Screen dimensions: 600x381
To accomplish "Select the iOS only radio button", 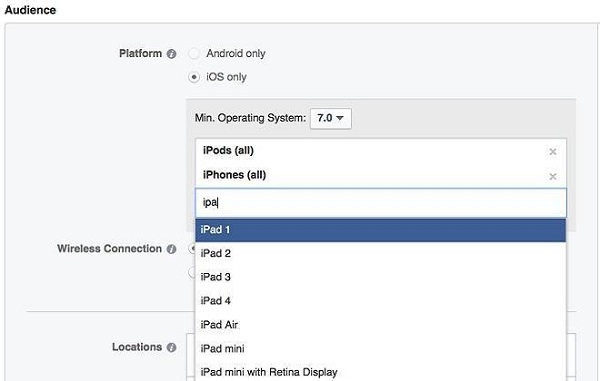I will pyautogui.click(x=194, y=77).
